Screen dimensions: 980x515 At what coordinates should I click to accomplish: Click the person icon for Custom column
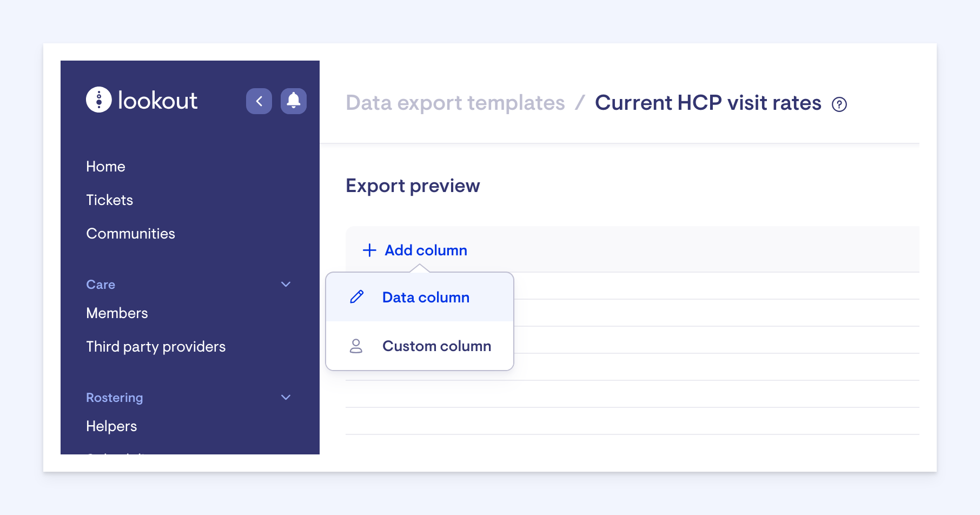coord(356,346)
